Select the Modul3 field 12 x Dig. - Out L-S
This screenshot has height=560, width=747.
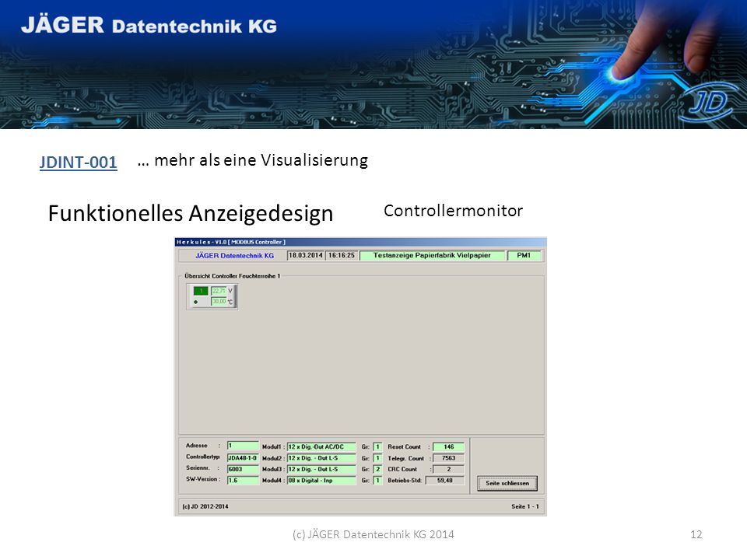pyautogui.click(x=321, y=470)
